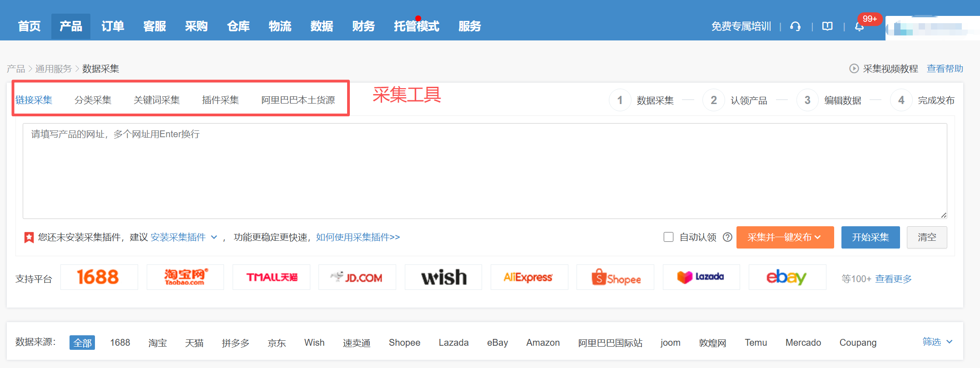Open the 产品 top menu
Screen dimensions: 980x368
71,26
